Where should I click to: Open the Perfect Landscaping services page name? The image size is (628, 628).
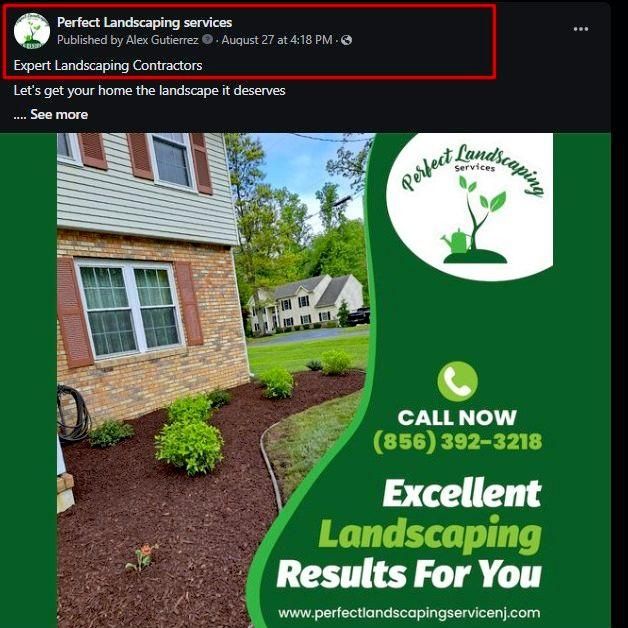(145, 22)
